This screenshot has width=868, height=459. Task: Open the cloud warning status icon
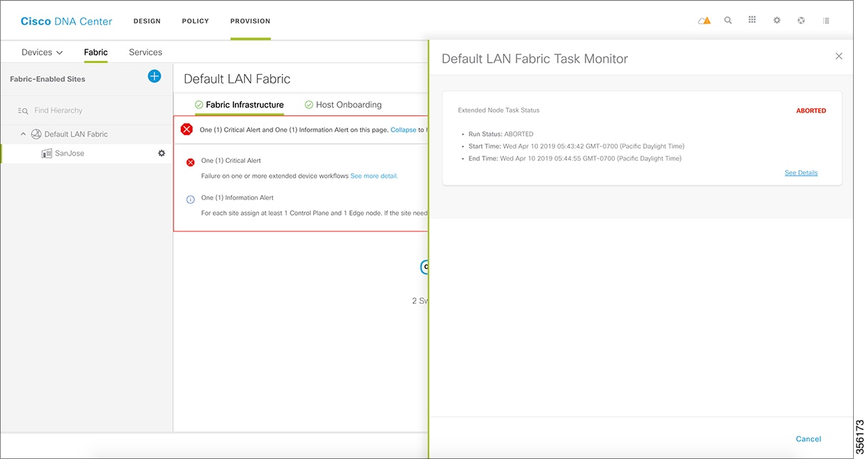click(x=704, y=21)
